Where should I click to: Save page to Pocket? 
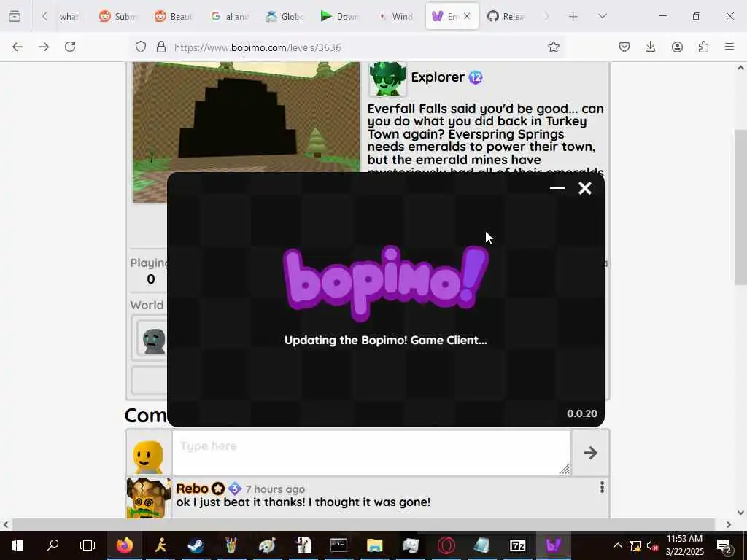pyautogui.click(x=624, y=47)
